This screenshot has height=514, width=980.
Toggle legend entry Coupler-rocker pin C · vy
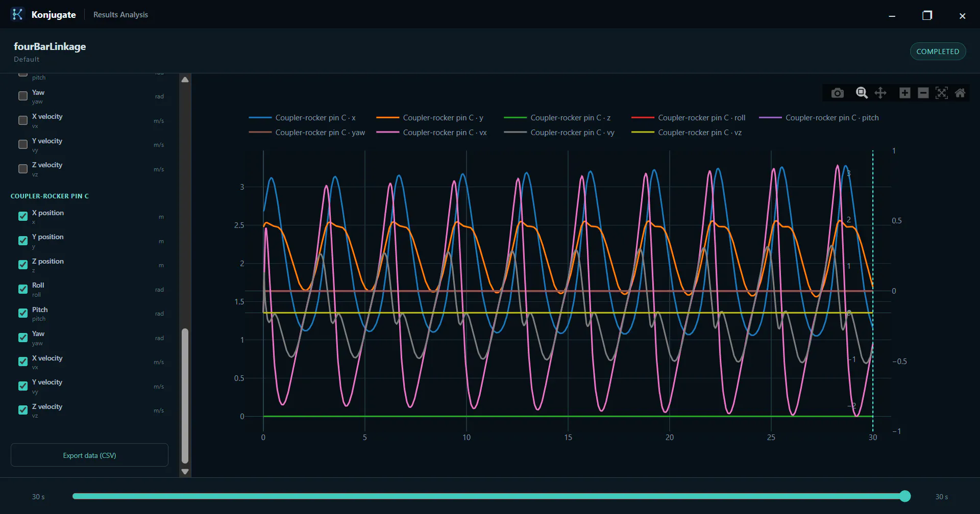pyautogui.click(x=559, y=133)
